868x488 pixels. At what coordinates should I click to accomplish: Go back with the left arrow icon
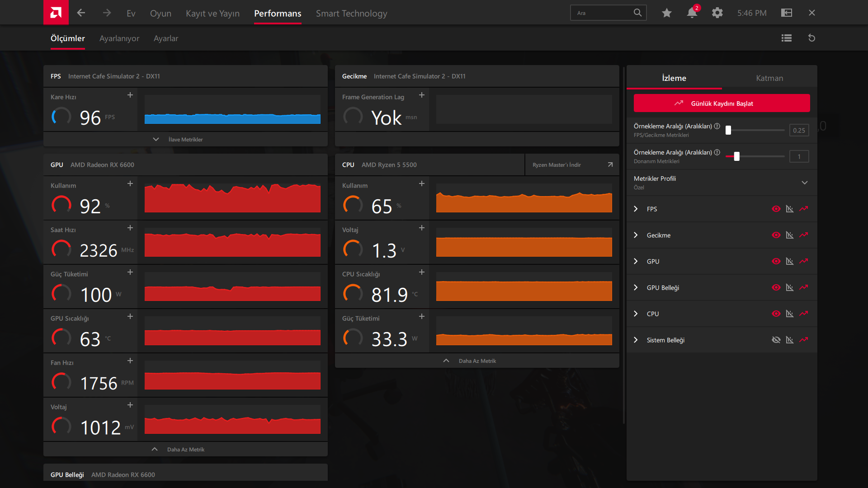81,13
